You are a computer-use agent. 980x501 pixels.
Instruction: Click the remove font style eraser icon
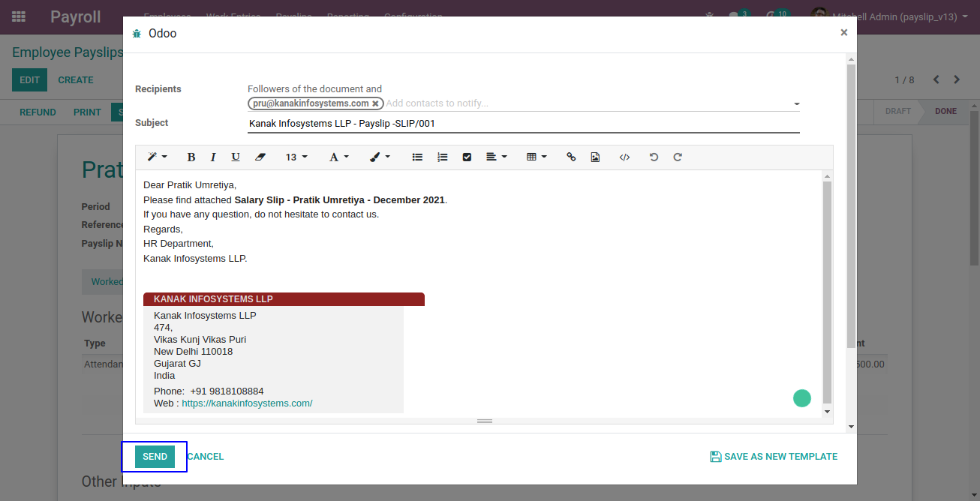tap(260, 157)
